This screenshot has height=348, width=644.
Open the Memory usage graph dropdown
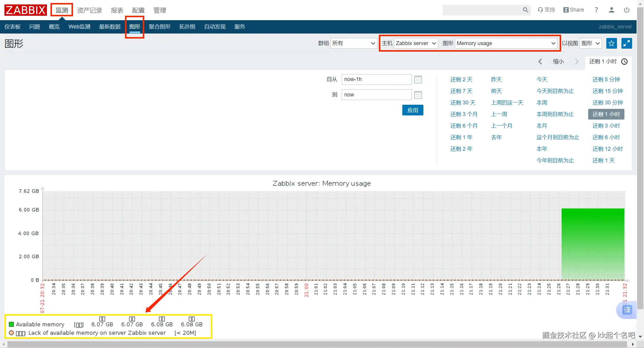point(506,43)
